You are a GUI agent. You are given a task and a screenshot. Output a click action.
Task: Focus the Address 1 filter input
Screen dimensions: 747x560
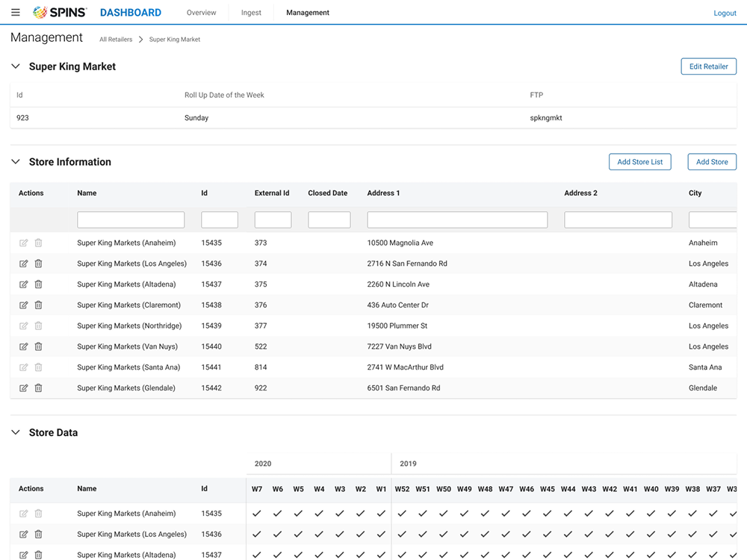click(457, 220)
